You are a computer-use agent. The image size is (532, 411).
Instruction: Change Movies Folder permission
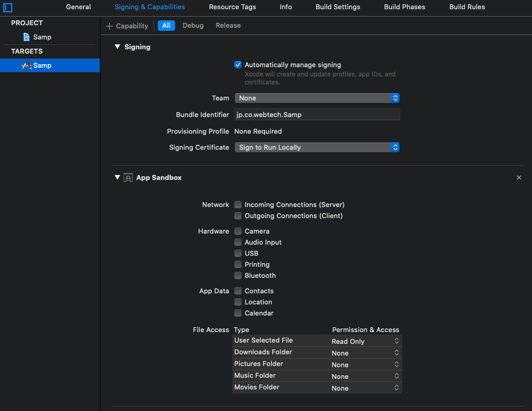pos(365,388)
